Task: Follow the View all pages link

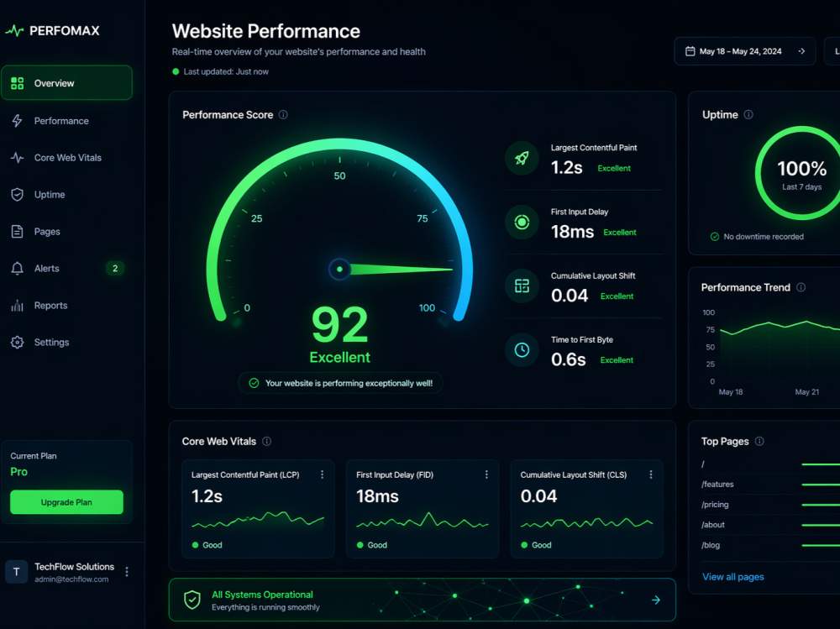Action: pos(732,577)
